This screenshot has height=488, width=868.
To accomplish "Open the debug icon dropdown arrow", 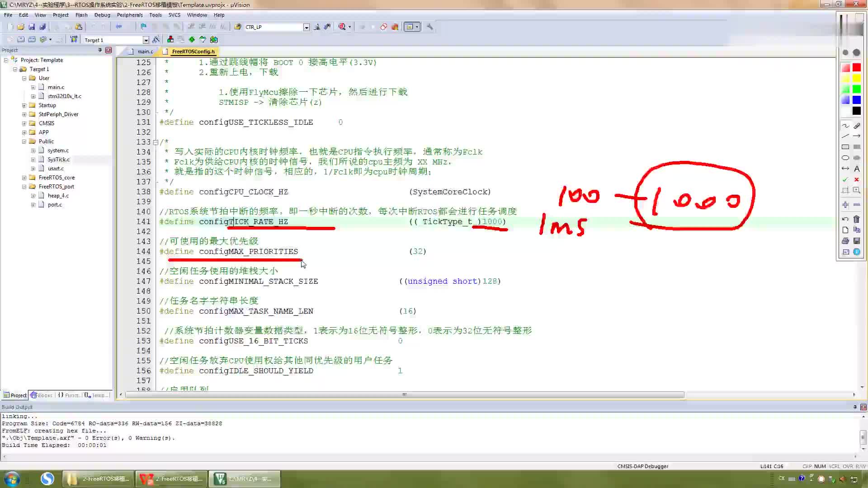I will pos(349,27).
